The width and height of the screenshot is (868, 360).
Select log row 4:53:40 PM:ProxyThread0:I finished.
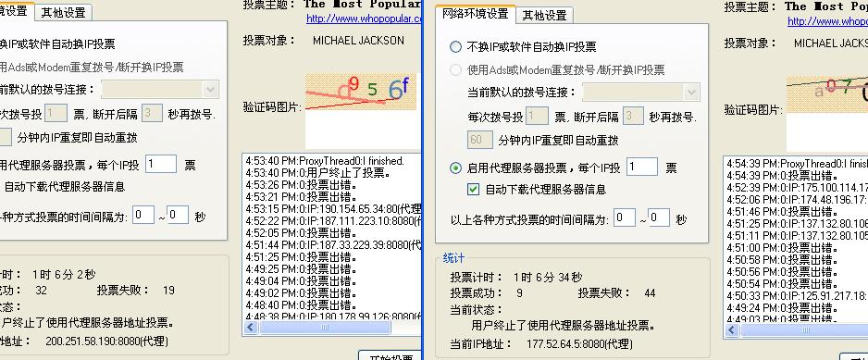coord(325,161)
